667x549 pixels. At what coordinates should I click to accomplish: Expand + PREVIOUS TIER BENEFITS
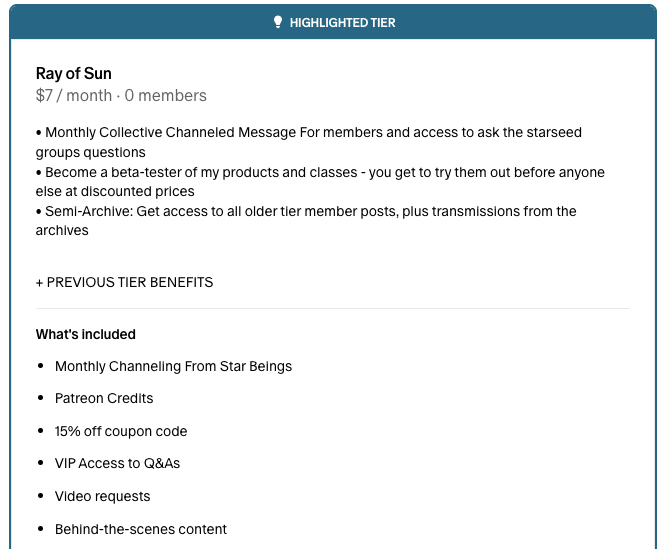click(125, 282)
